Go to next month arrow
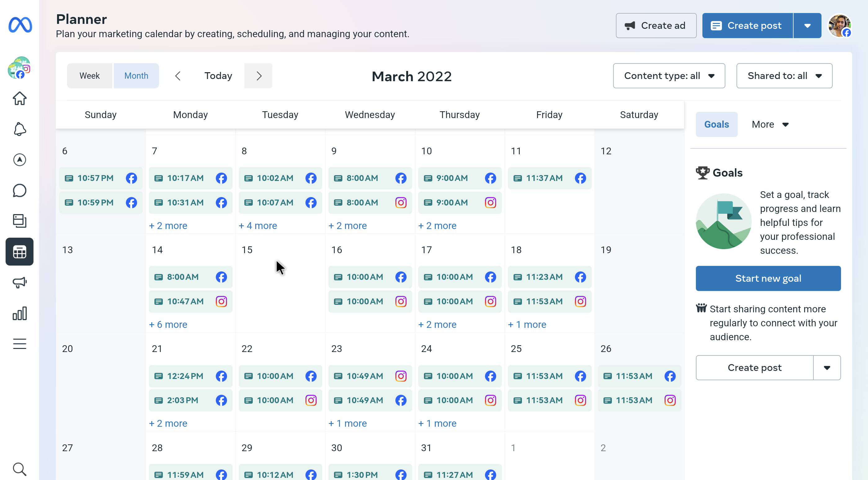Screen dimensions: 868x480 [x=258, y=76]
